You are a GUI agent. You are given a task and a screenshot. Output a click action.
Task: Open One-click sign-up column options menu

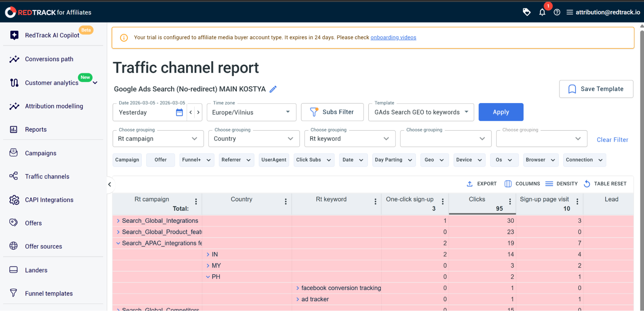pyautogui.click(x=443, y=202)
